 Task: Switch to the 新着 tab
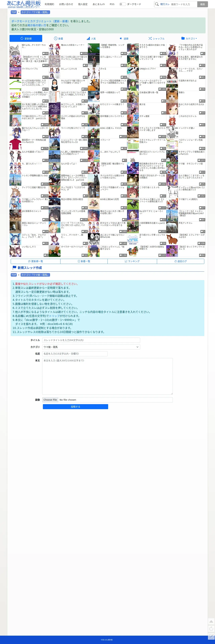click(58, 38)
